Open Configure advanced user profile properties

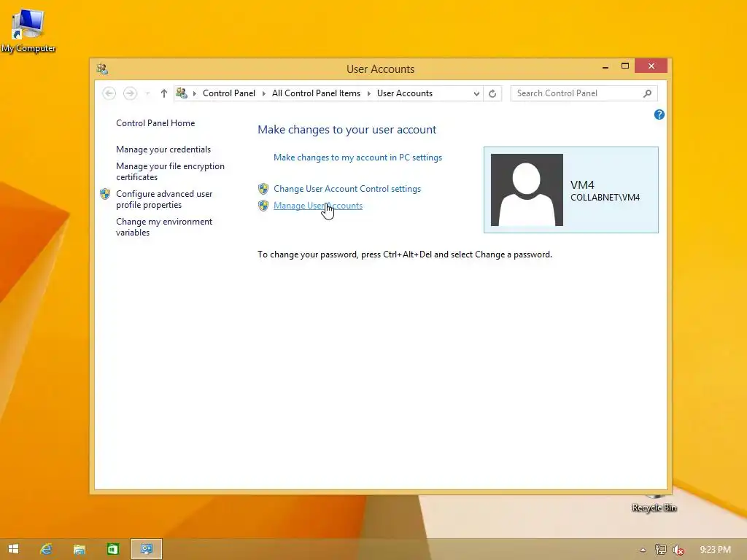164,199
